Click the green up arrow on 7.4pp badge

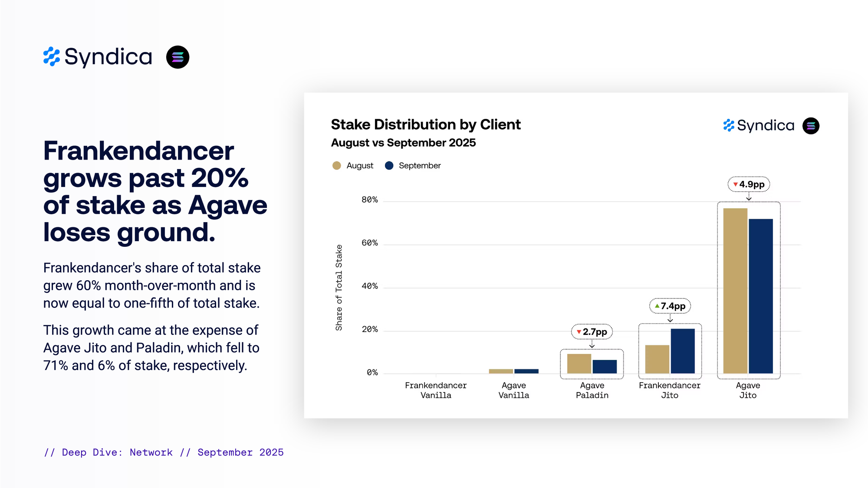tap(657, 306)
